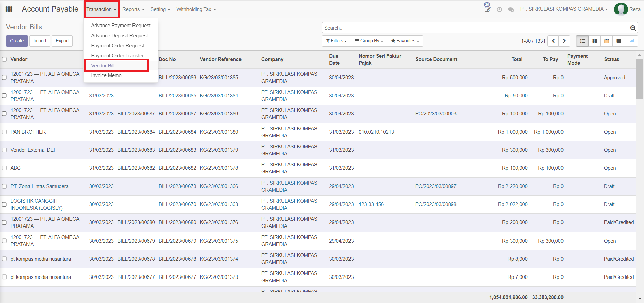Sort by Vendor column header

click(x=19, y=59)
